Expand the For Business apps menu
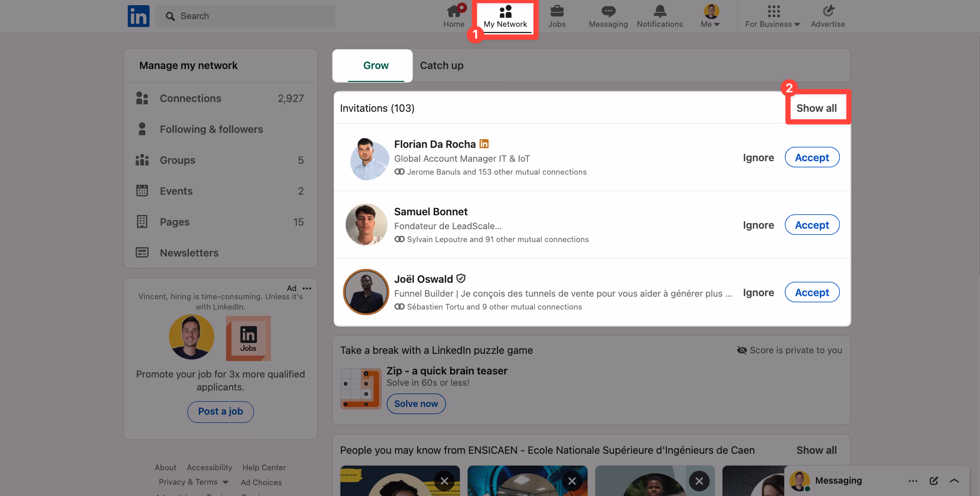Image resolution: width=980 pixels, height=496 pixels. (x=772, y=16)
